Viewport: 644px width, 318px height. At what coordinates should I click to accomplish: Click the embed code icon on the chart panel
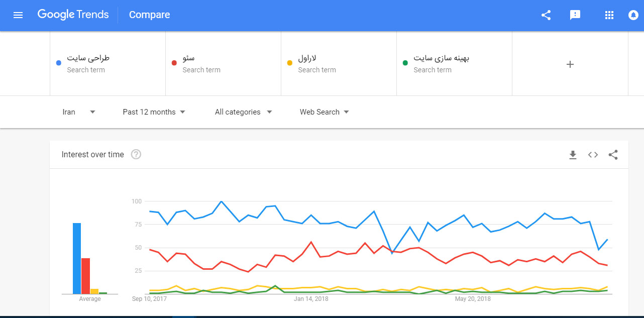(593, 155)
